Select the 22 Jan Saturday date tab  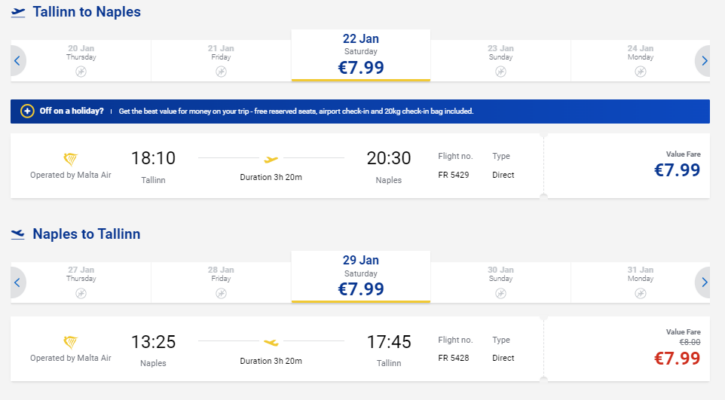pos(361,55)
